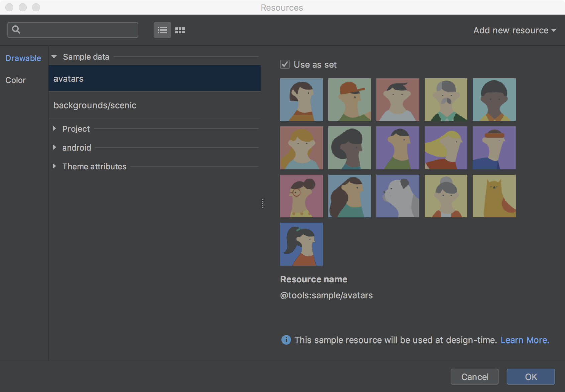The image size is (565, 392).
Task: Open the Add new resource dropdown
Action: (515, 30)
